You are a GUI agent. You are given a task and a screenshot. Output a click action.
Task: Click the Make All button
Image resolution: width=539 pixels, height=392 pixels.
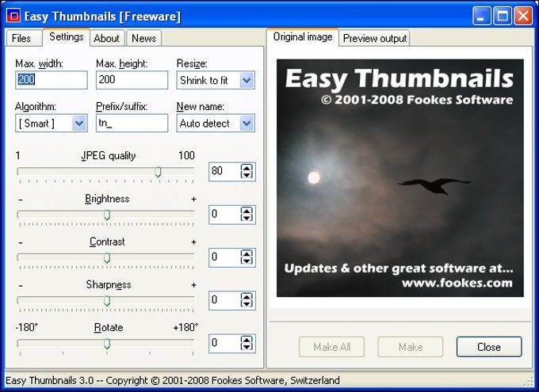click(x=331, y=347)
